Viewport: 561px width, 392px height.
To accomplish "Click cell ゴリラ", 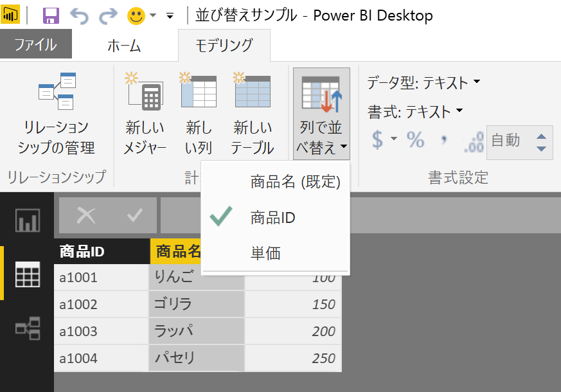I will [197, 304].
